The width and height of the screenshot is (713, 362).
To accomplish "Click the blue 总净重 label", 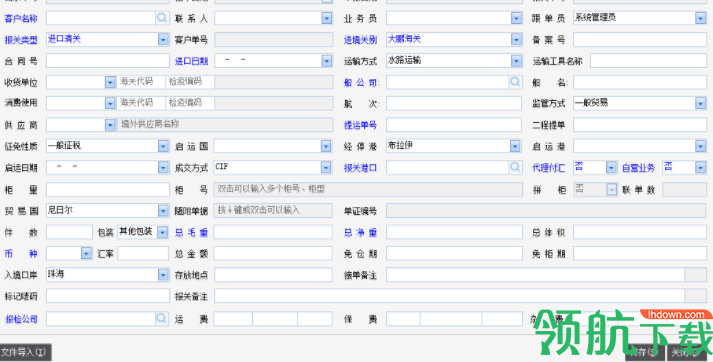I will (x=360, y=232).
